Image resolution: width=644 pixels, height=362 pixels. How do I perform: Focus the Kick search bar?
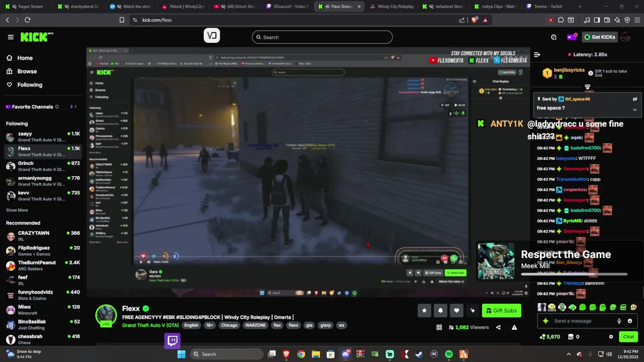[x=322, y=37]
